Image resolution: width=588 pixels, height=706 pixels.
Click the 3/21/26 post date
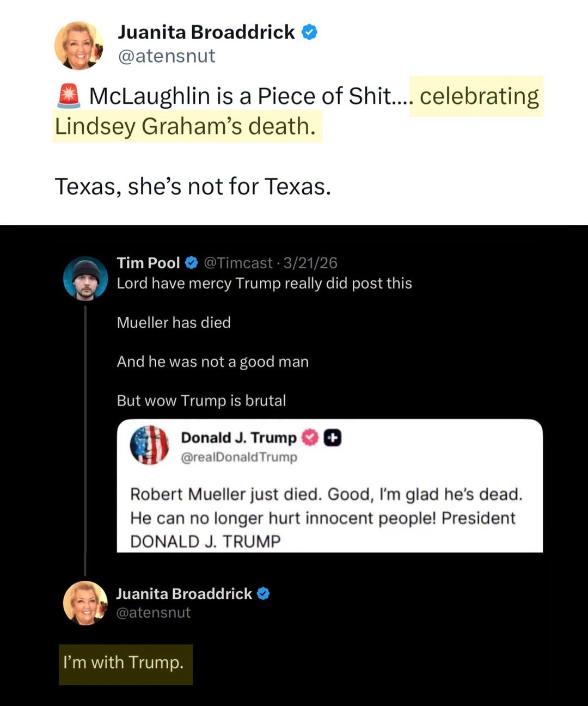tap(310, 263)
